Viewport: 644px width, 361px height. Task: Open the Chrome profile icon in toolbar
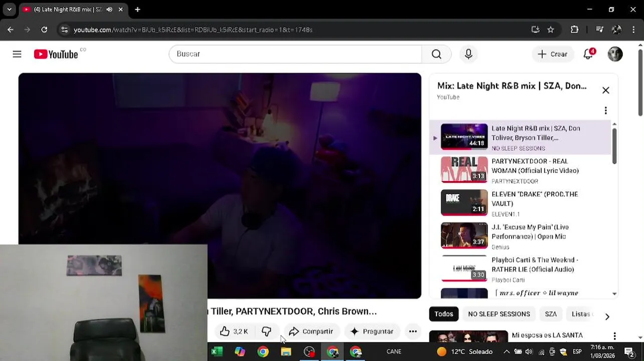616,30
